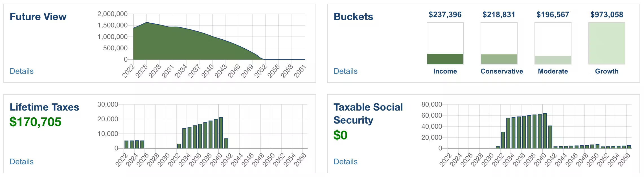This screenshot has width=644, height=177.
Task: Open Details for the Future View chart
Action: click(x=21, y=72)
